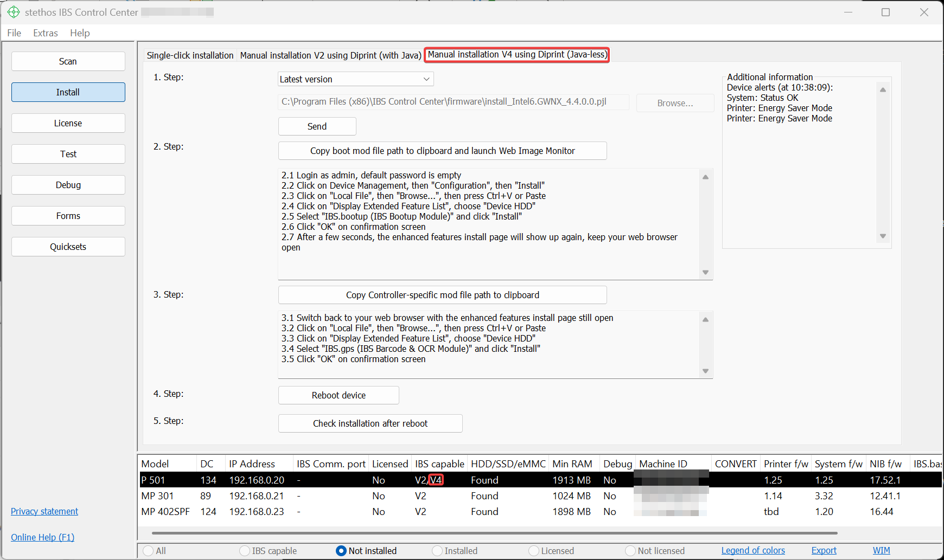Open the 'Latest version' dropdown
Image resolution: width=944 pixels, height=560 pixels.
355,79
